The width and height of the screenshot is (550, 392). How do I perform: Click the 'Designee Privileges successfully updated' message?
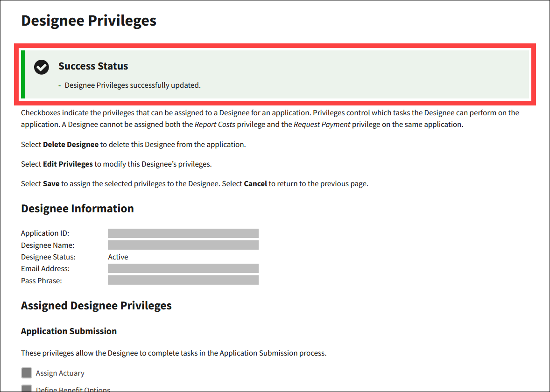[x=133, y=85]
